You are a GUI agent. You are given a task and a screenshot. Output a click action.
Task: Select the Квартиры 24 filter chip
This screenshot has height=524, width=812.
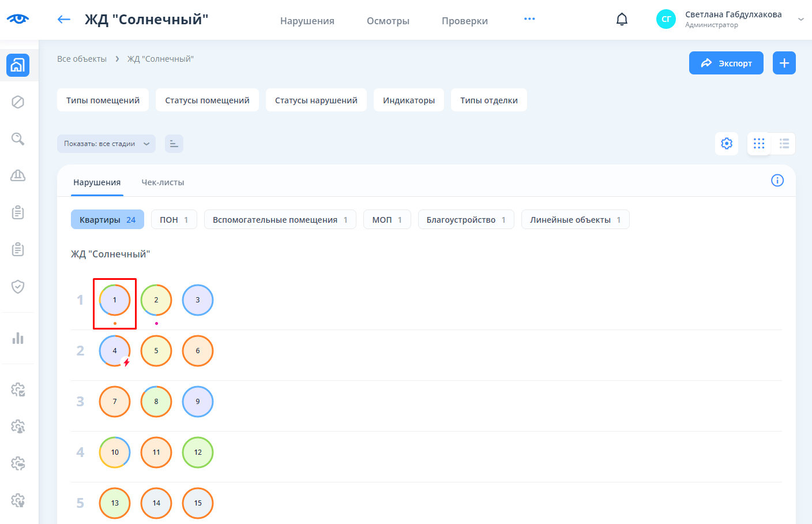click(107, 220)
